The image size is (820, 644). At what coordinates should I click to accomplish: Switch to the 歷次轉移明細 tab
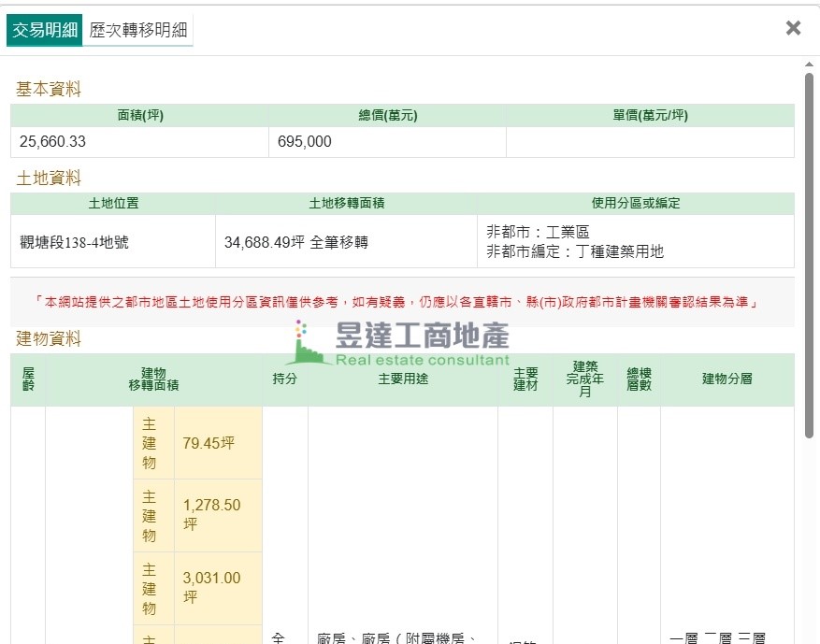click(137, 30)
